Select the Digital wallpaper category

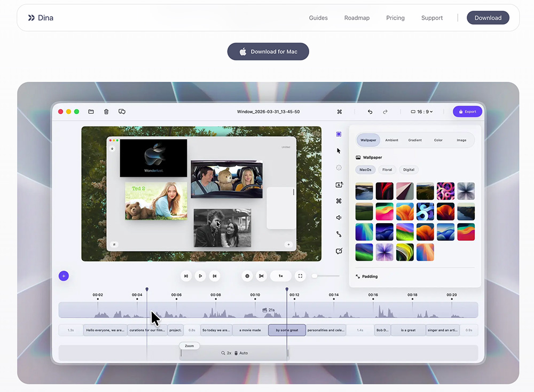tap(409, 170)
